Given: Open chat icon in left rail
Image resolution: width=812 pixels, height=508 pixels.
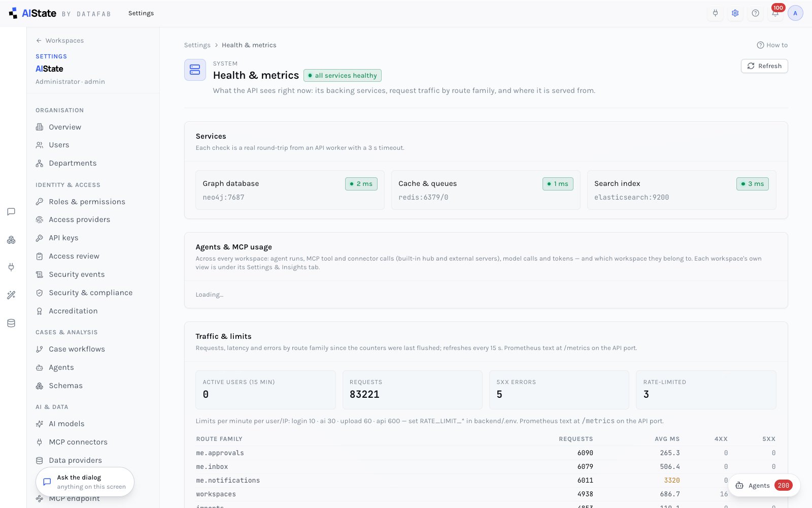Looking at the screenshot, I should point(11,212).
